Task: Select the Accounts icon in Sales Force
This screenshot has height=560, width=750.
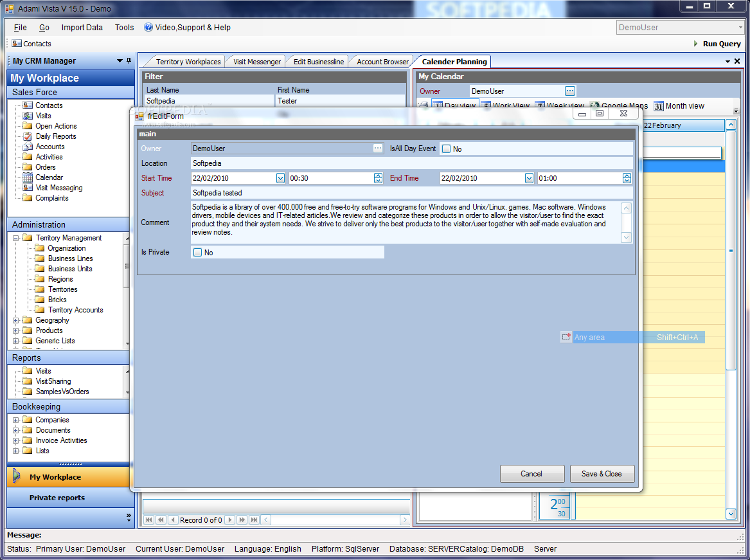Action: (x=28, y=147)
